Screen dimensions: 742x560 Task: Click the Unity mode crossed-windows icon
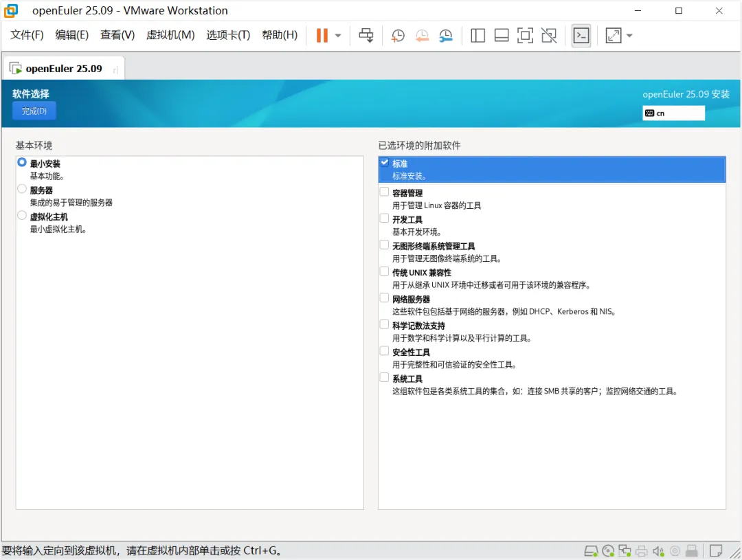(549, 36)
